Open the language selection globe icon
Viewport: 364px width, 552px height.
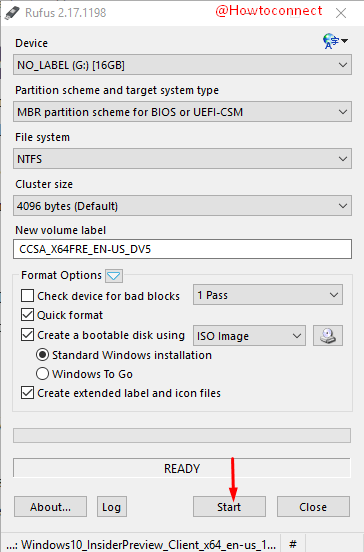coord(335,42)
